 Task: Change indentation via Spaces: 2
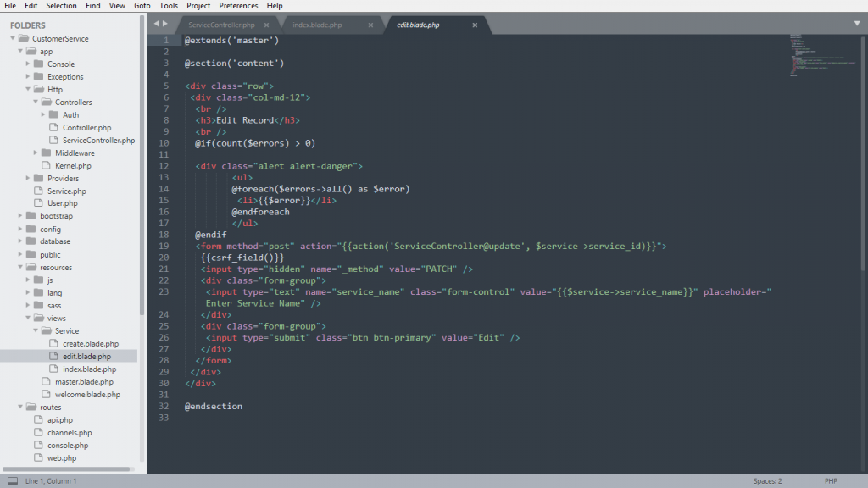(768, 481)
